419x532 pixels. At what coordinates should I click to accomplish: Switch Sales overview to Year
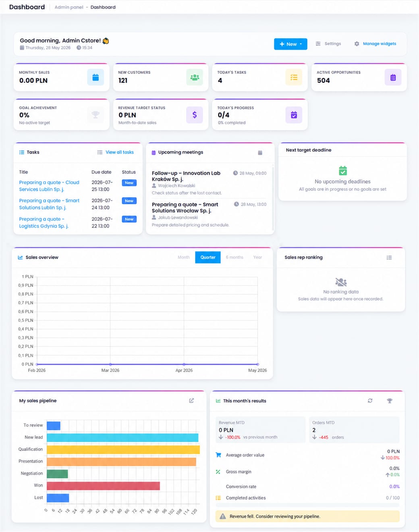257,257
